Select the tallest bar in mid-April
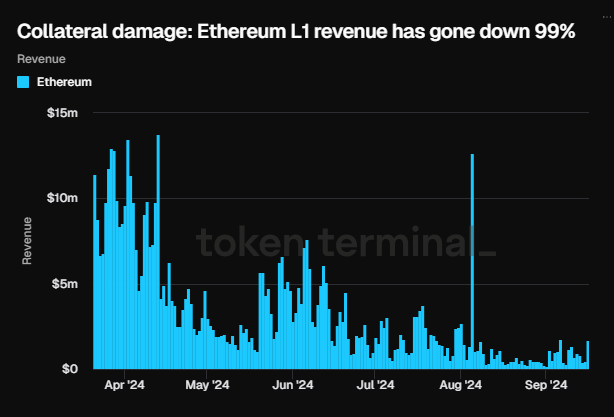 click(x=158, y=252)
